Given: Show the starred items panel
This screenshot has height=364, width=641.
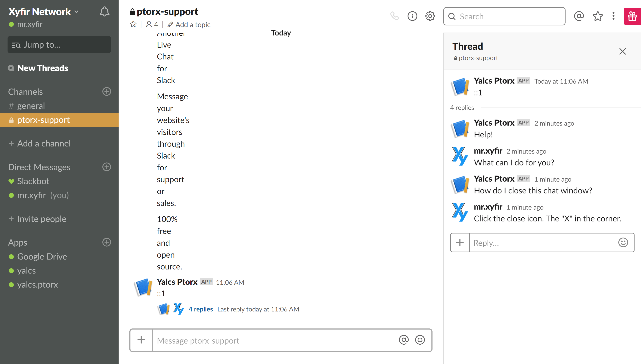Looking at the screenshot, I should [597, 16].
